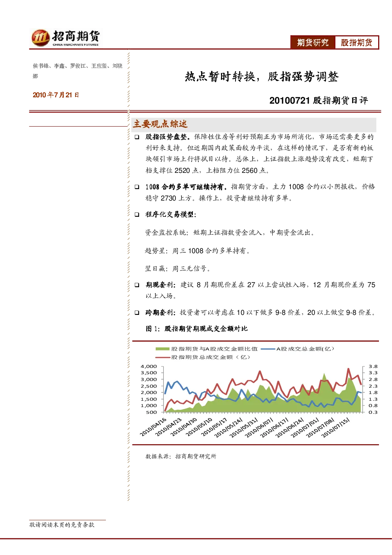This screenshot has height=555, width=392.
Task: Click the 数据来源 招商期货研究所 source note
Action: click(181, 456)
